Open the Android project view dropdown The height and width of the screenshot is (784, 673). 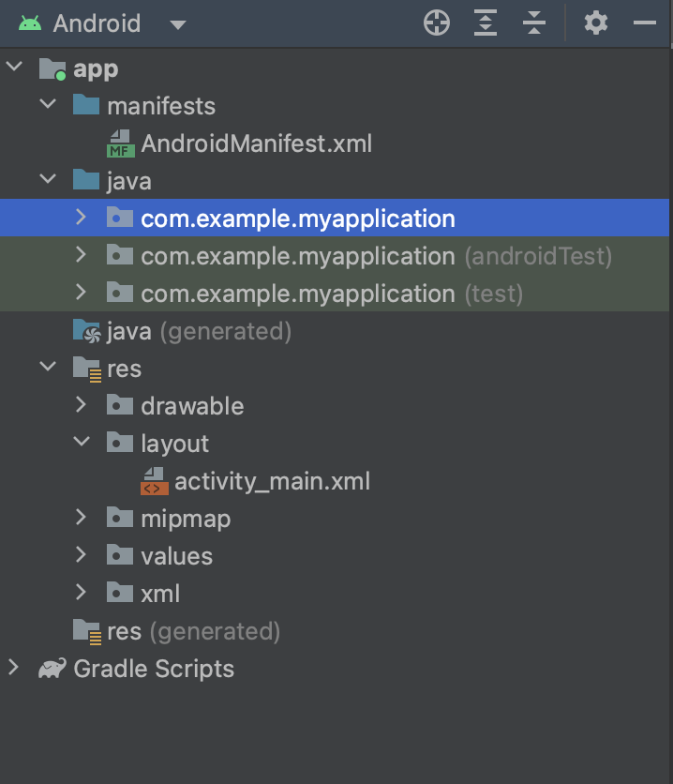point(177,23)
